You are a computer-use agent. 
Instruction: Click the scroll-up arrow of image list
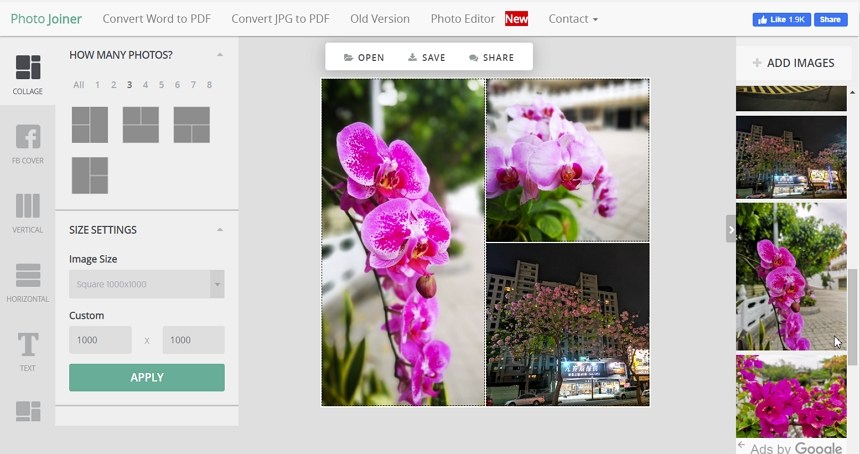coord(852,92)
